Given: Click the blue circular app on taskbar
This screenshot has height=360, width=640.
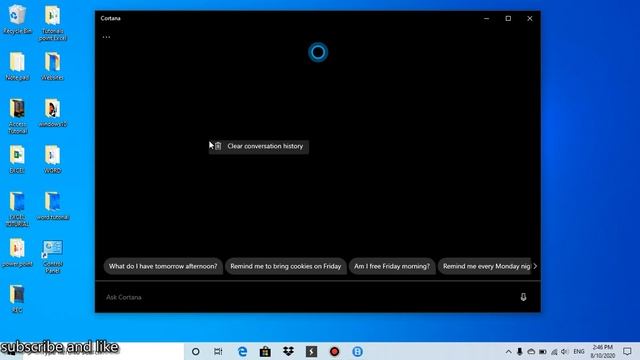Looking at the screenshot, I should coord(358,351).
